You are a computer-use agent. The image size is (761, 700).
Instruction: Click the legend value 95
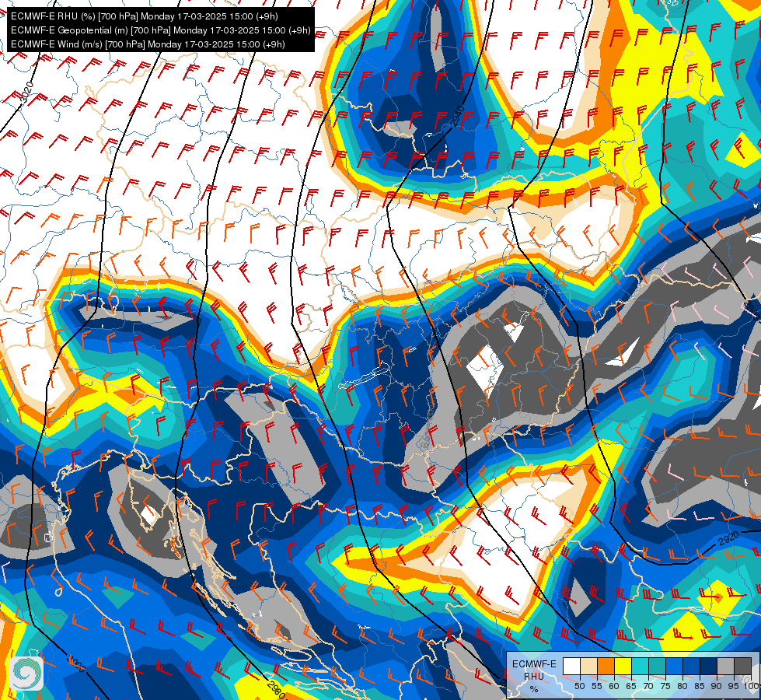point(734,686)
